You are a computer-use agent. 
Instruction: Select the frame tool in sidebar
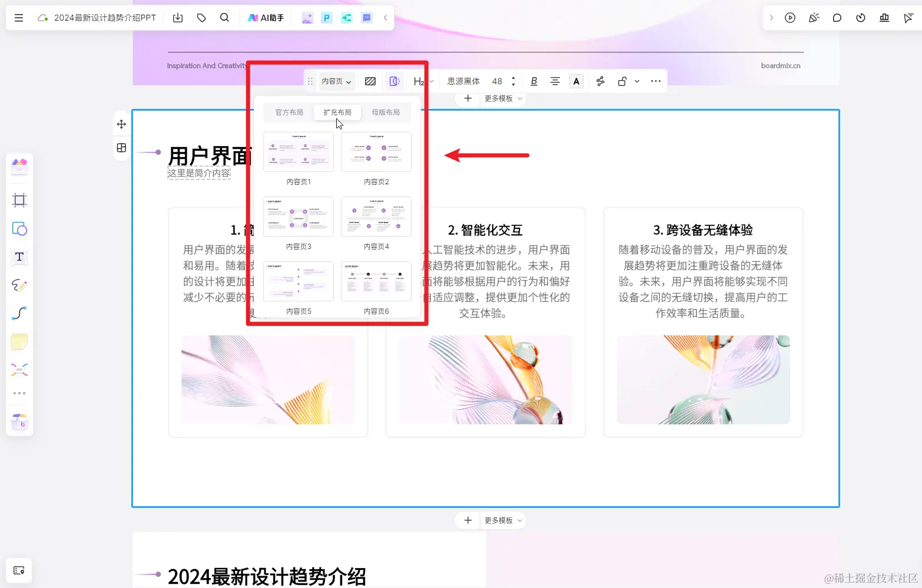(x=19, y=200)
